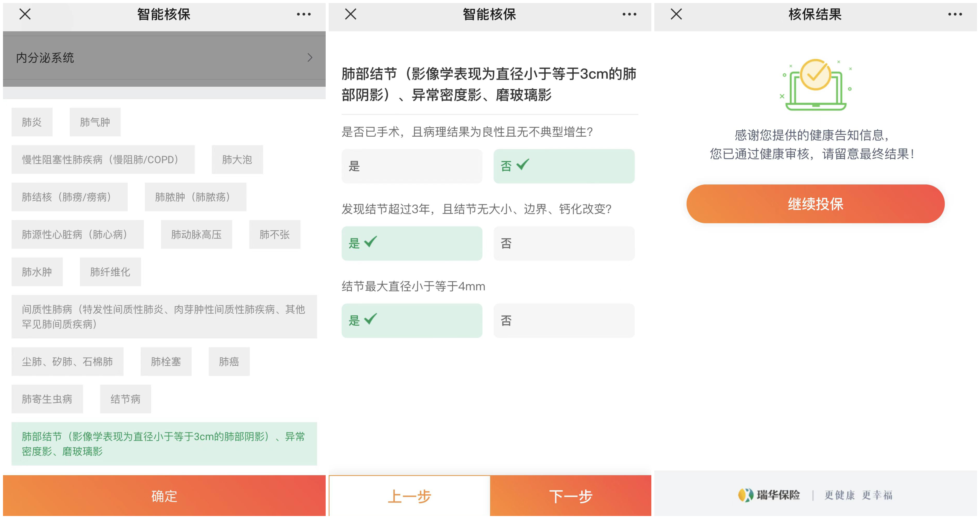Tap the laptop checkmark success illustration

816,85
